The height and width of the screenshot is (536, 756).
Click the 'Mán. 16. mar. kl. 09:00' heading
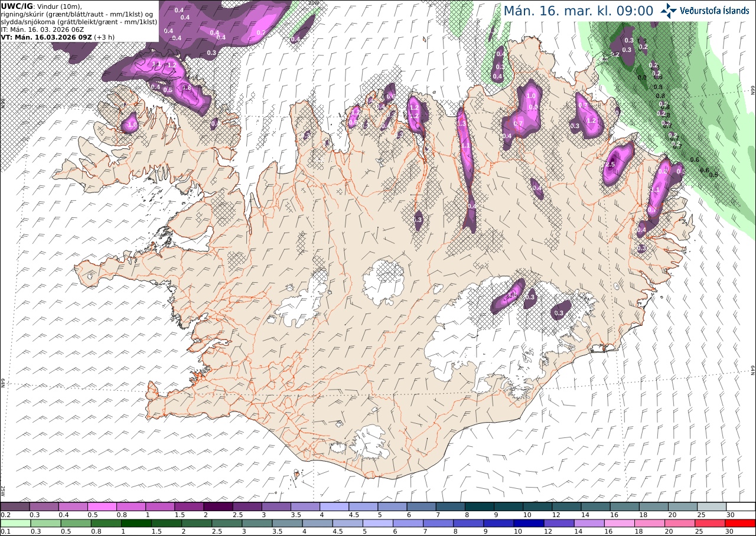click(578, 11)
